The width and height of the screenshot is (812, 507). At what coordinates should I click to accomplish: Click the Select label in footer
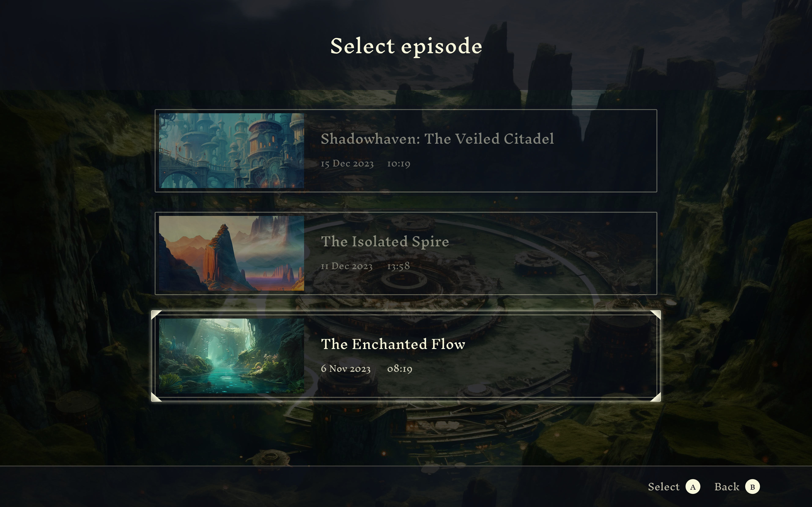(663, 487)
